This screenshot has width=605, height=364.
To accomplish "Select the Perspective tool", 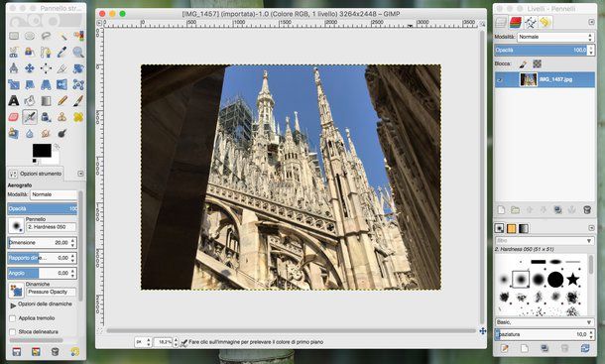I will point(46,84).
